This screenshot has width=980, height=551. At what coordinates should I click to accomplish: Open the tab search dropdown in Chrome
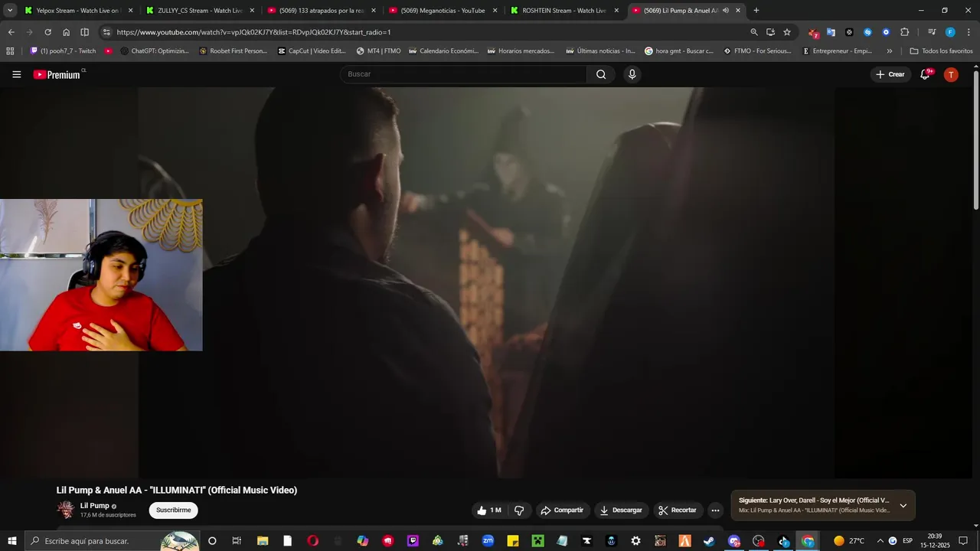tap(10, 11)
